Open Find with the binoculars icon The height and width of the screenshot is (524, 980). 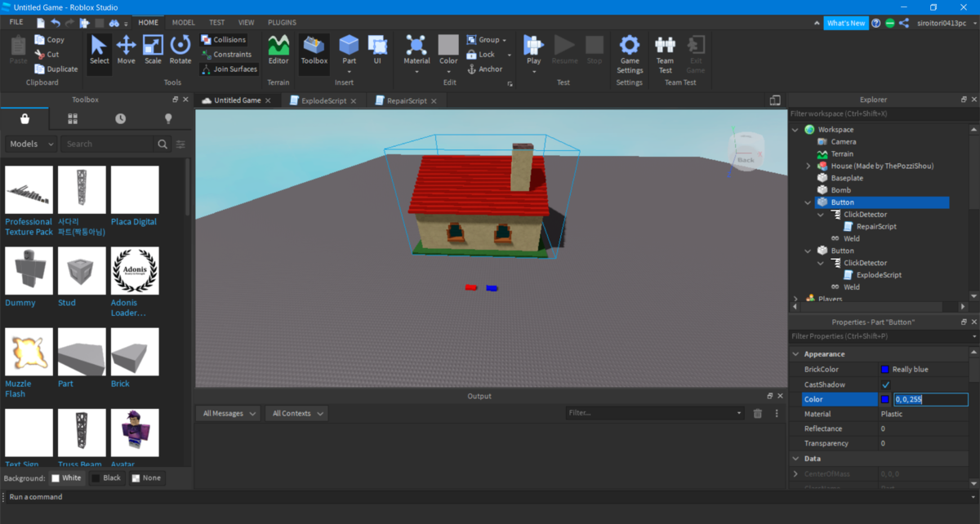[x=115, y=23]
